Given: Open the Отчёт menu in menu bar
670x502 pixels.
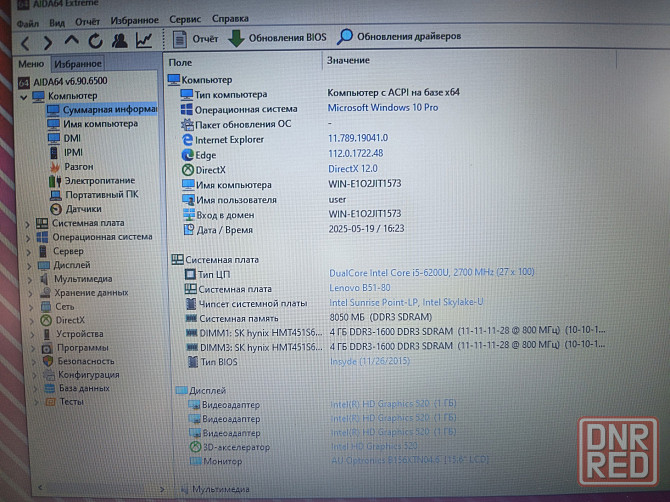Looking at the screenshot, I should click(x=87, y=21).
